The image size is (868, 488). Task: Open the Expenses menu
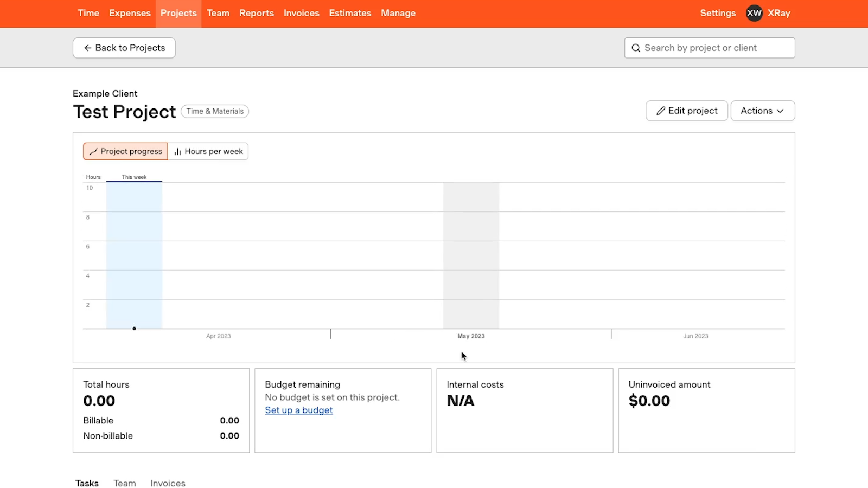(130, 13)
